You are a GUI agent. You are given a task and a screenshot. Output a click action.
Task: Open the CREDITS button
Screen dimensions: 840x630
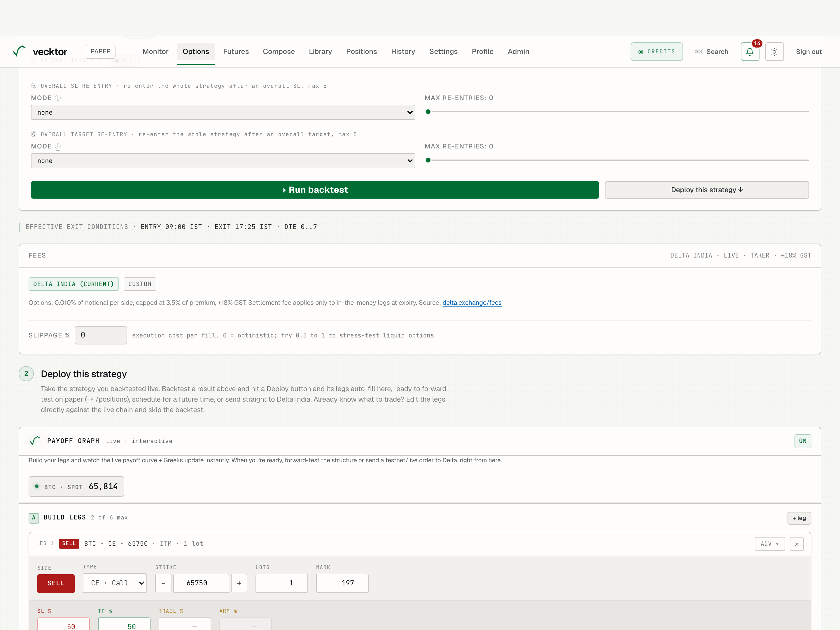coord(657,52)
